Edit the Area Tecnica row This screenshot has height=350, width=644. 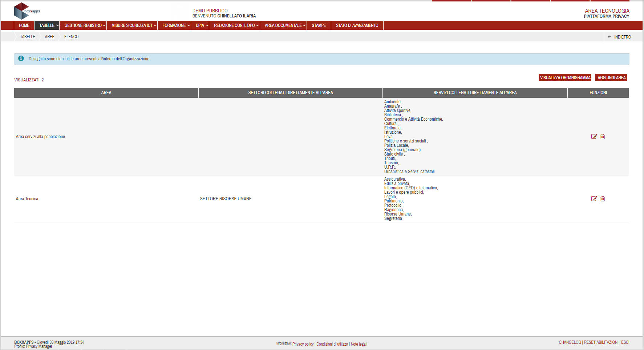(594, 199)
